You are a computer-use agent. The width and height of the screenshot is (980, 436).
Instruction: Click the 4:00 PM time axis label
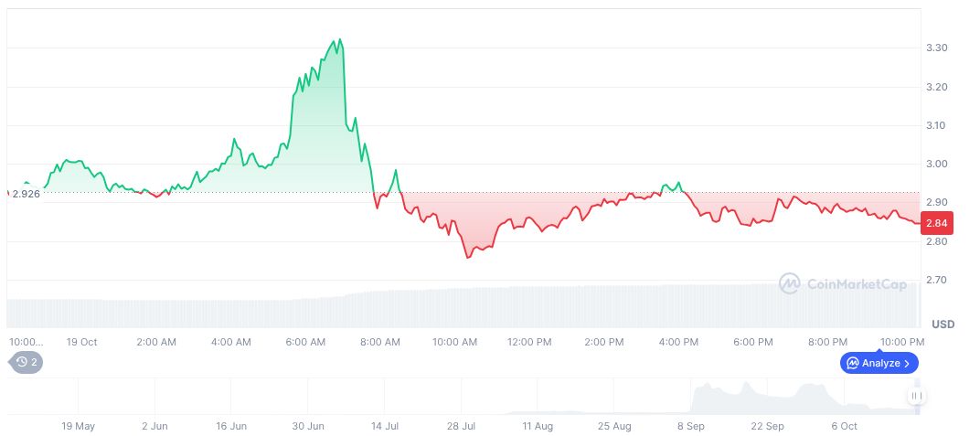click(679, 342)
